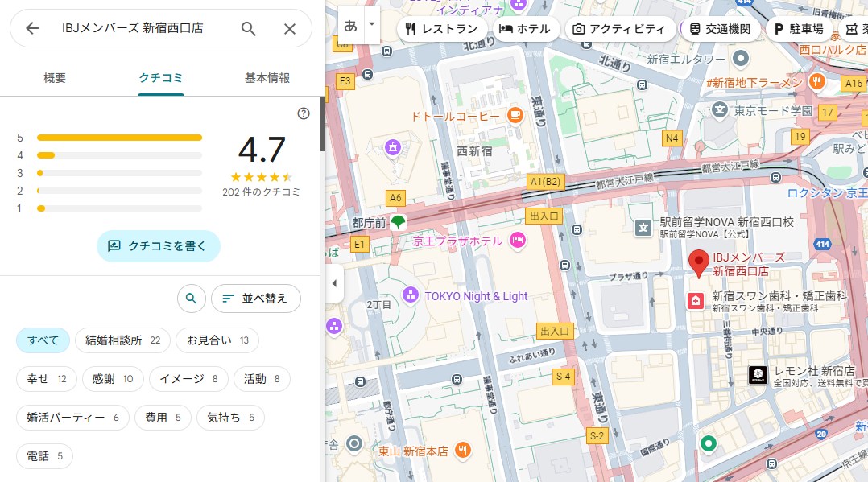Toggle the お見合い review filter

[x=217, y=340]
